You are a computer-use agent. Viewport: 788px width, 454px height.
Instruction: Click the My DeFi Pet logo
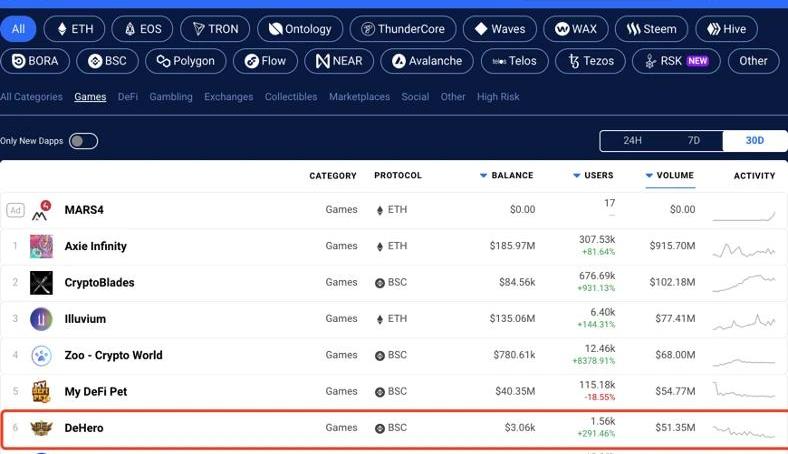(41, 392)
